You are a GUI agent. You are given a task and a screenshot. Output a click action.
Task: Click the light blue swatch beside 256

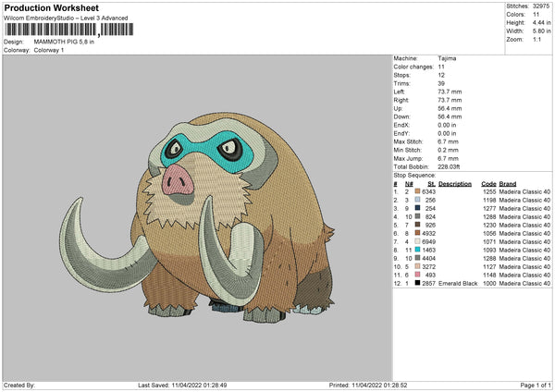point(417,200)
